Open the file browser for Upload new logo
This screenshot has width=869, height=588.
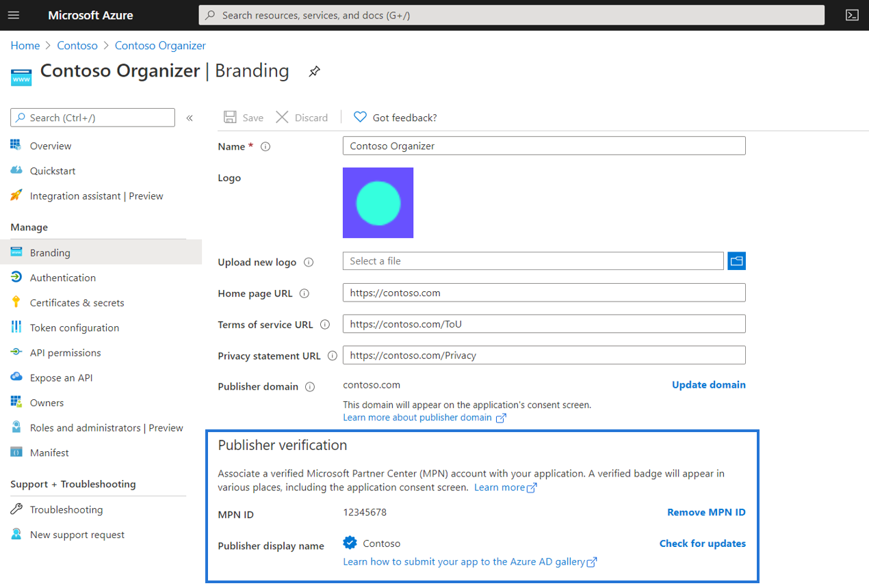click(736, 260)
